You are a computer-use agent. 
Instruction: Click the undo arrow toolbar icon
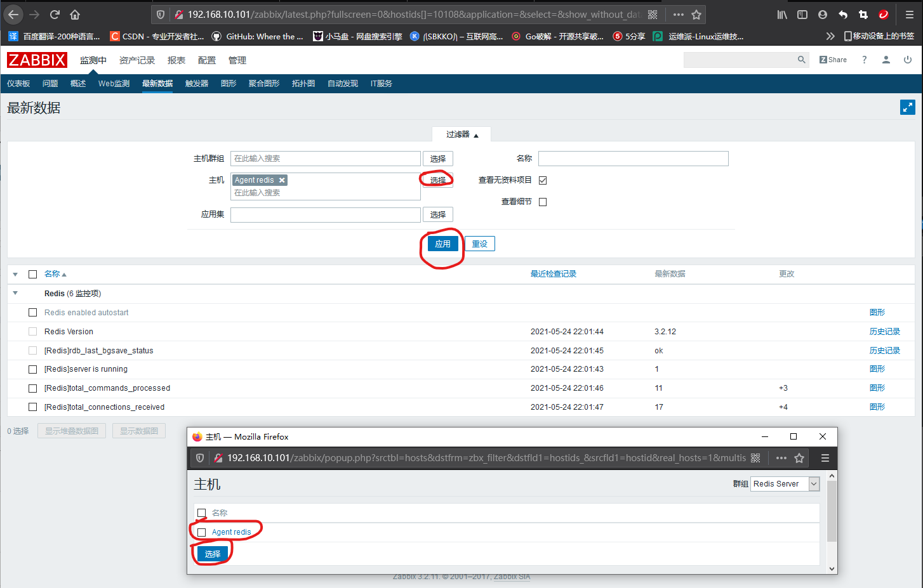(x=843, y=15)
